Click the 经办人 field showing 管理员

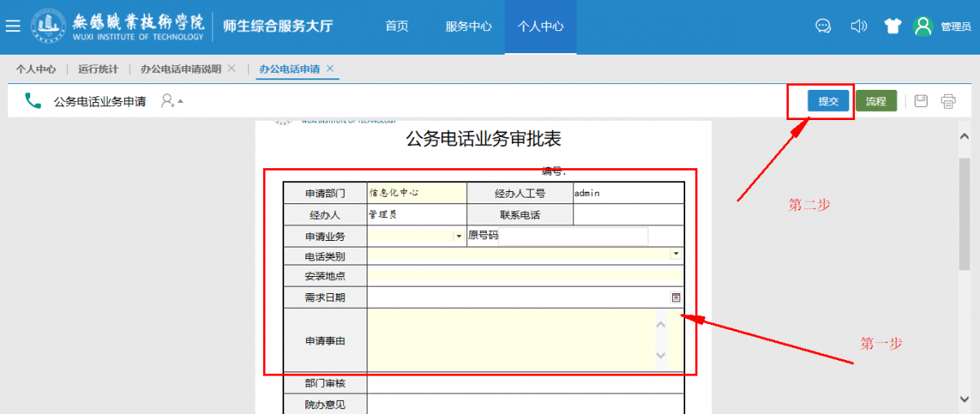[x=416, y=216]
